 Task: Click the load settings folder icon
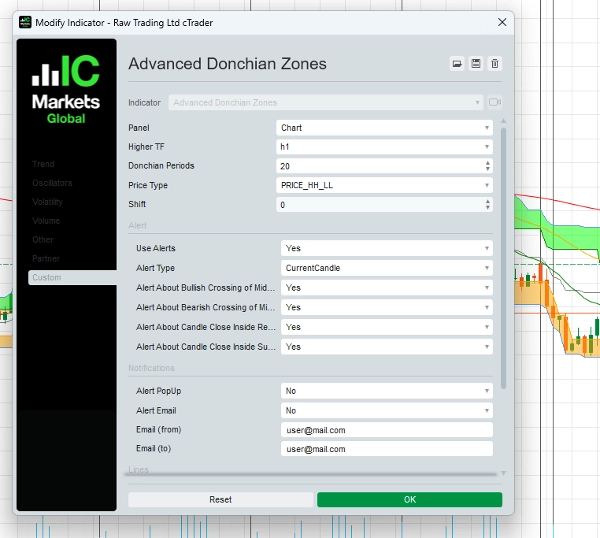click(x=457, y=64)
